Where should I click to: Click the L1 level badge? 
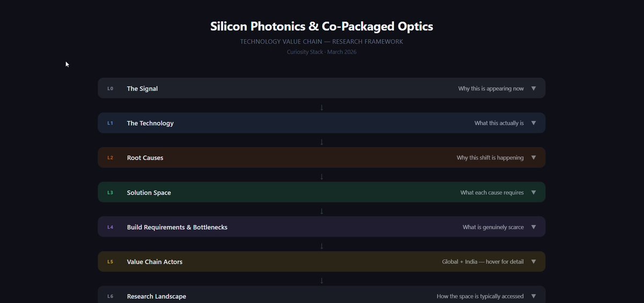point(110,123)
